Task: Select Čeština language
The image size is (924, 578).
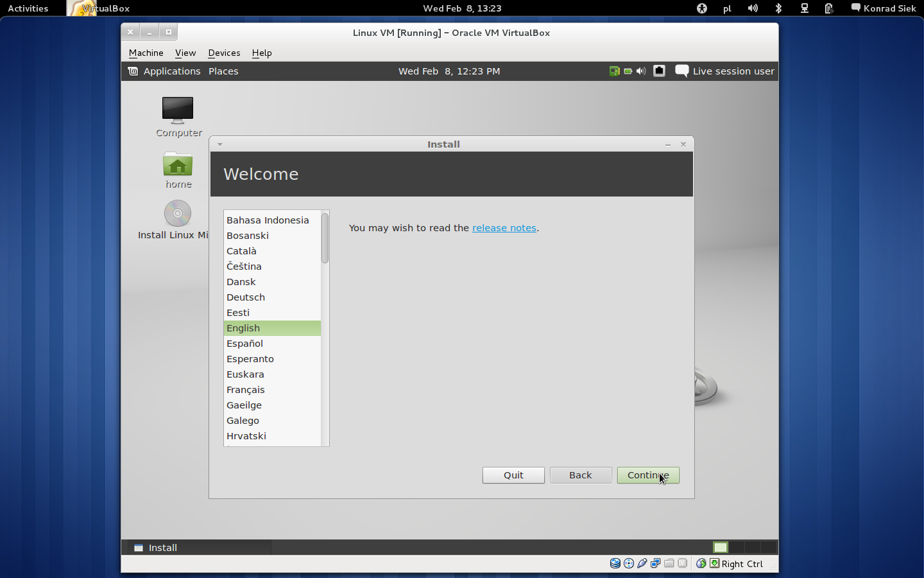Action: point(272,267)
